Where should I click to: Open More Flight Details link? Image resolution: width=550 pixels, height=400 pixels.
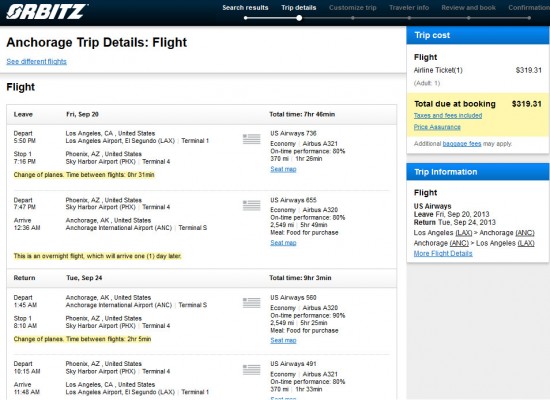point(443,253)
